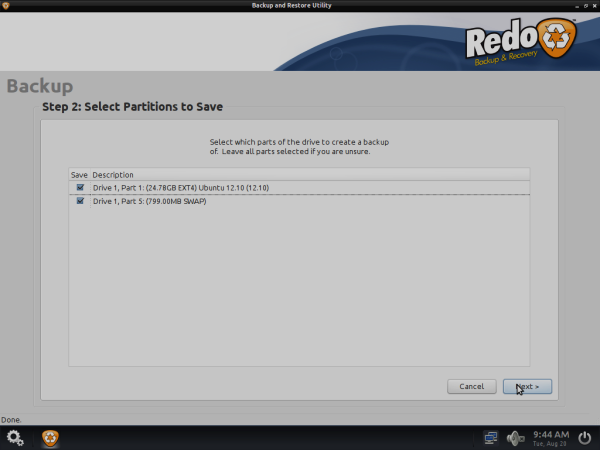This screenshot has height=450, width=600.
Task: Click the volume speaker tray icon
Action: [x=516, y=437]
